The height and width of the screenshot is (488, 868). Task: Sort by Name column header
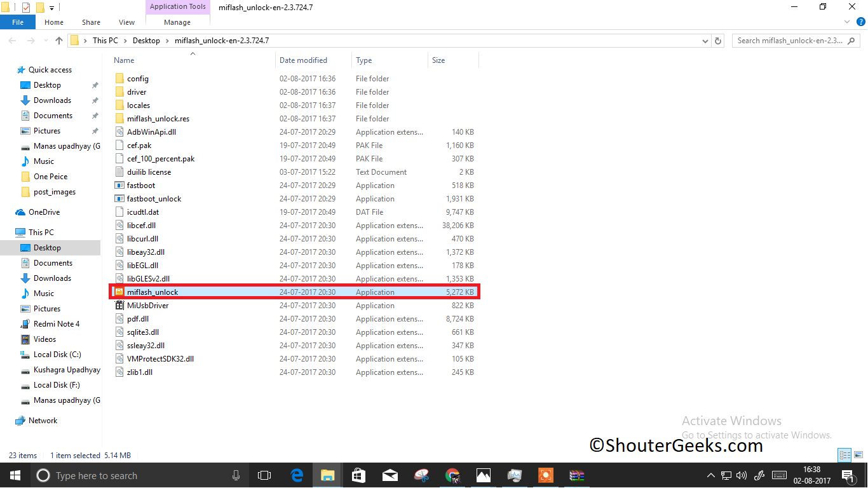coord(124,60)
